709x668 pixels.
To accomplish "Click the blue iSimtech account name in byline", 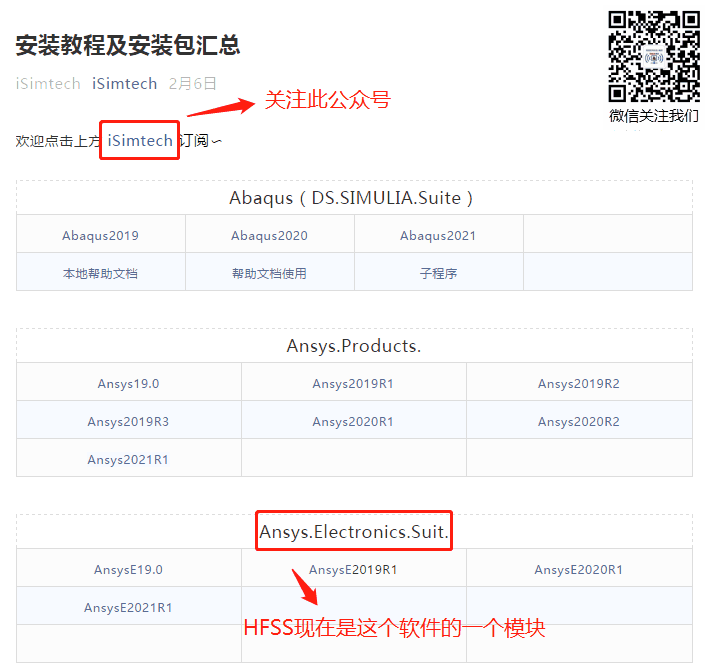I will click(x=124, y=84).
